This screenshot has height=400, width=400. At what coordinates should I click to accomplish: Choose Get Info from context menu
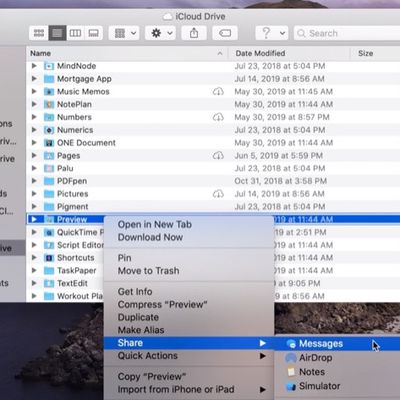point(189,291)
